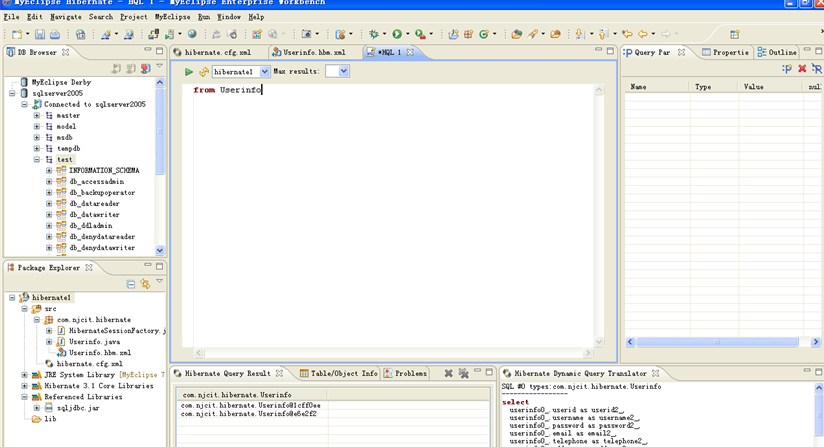Click DB Browser scrollbar down arrow
Viewport: 824px width, 447px height.
click(x=160, y=251)
